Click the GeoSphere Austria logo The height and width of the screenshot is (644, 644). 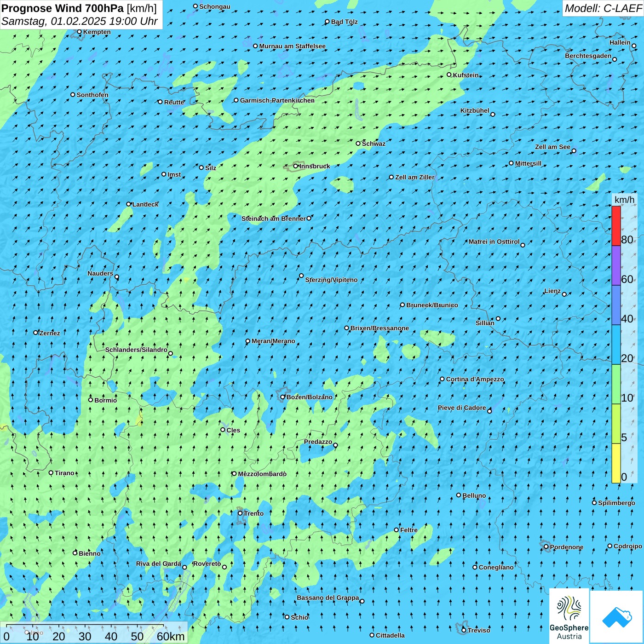(x=569, y=616)
